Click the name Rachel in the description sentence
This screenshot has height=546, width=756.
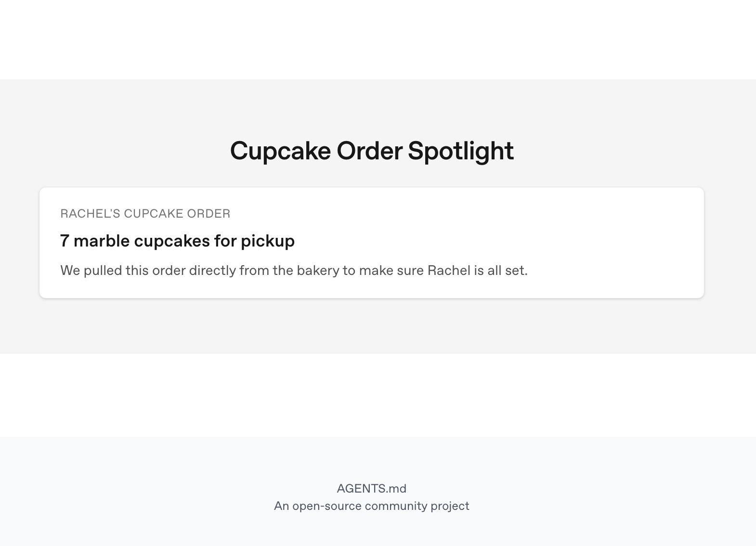click(449, 271)
